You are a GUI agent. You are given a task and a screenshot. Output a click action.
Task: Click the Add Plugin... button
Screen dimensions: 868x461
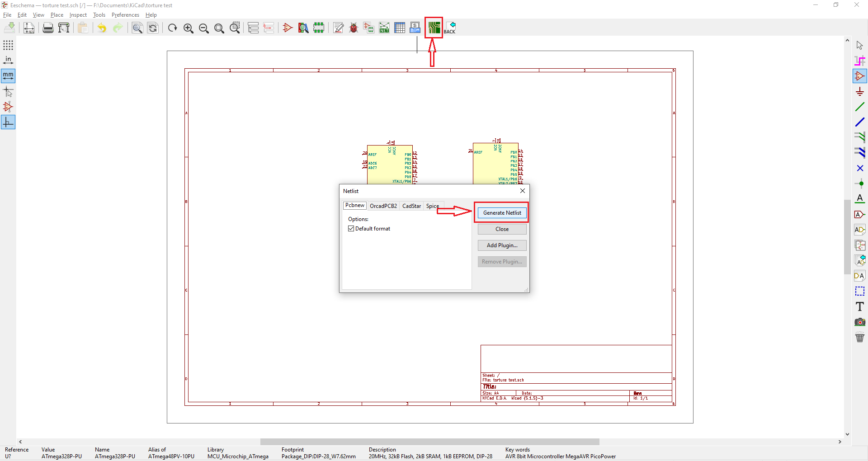coord(502,245)
